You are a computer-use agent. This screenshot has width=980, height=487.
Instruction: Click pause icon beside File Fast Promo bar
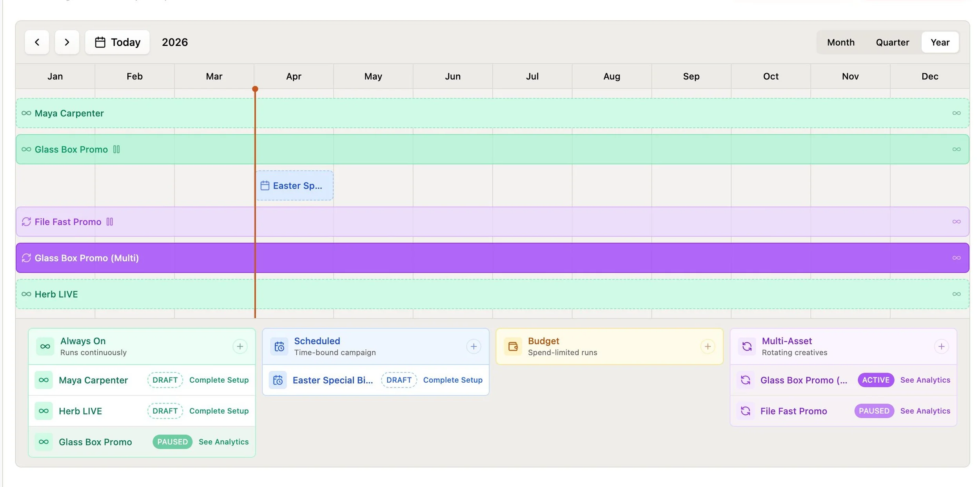pyautogui.click(x=110, y=222)
